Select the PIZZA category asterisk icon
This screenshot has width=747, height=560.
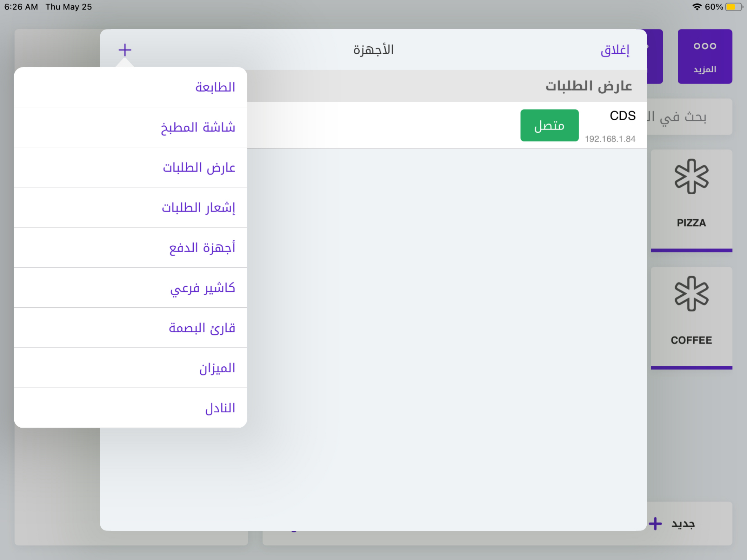(691, 176)
